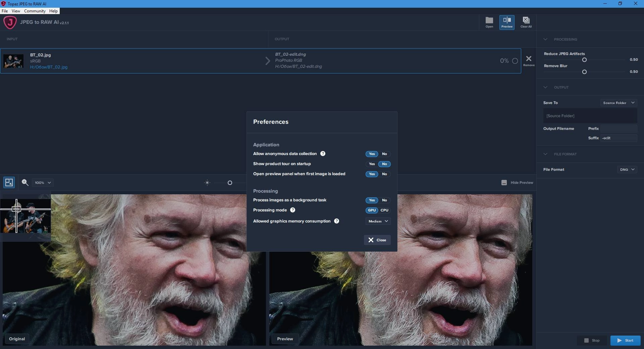644x349 pixels.
Task: Select No for product tour on startup
Action: click(x=384, y=164)
